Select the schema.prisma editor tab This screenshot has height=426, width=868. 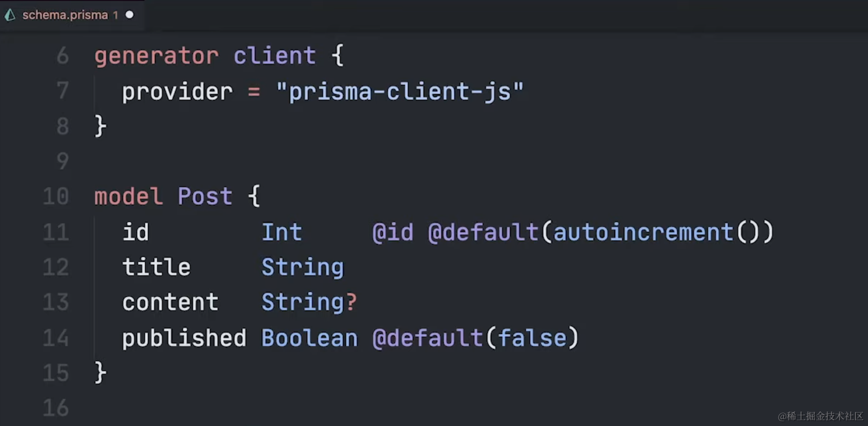pyautogui.click(x=65, y=15)
